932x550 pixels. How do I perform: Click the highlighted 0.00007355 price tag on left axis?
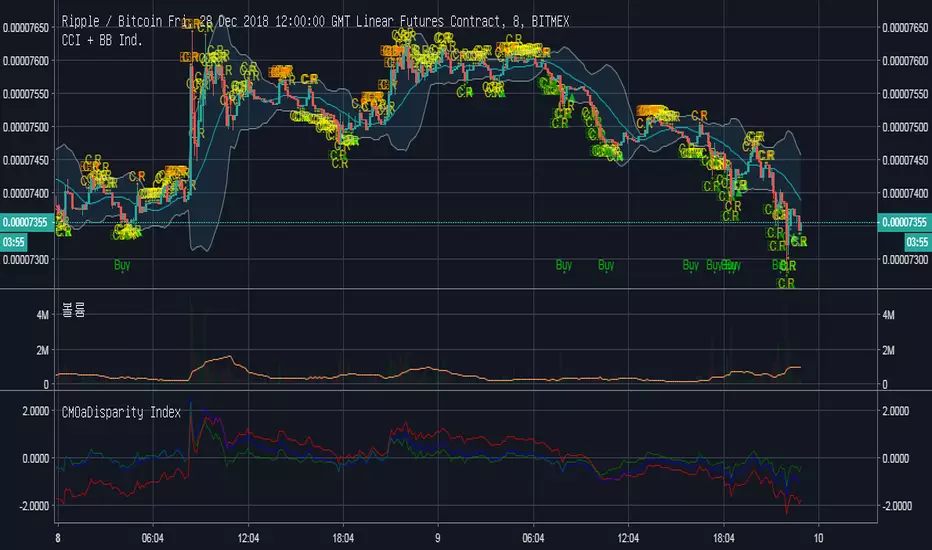click(x=27, y=222)
